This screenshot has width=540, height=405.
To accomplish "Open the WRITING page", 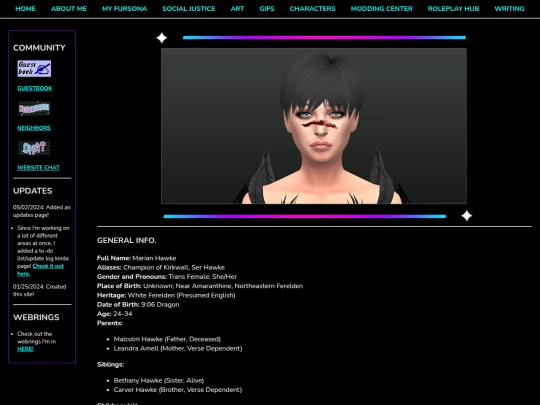I will pos(509,9).
